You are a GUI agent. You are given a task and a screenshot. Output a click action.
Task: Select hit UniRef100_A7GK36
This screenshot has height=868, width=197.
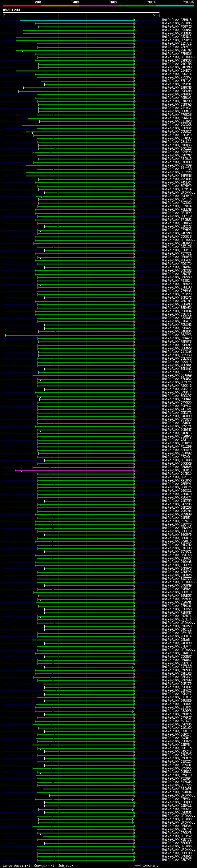click(x=177, y=115)
